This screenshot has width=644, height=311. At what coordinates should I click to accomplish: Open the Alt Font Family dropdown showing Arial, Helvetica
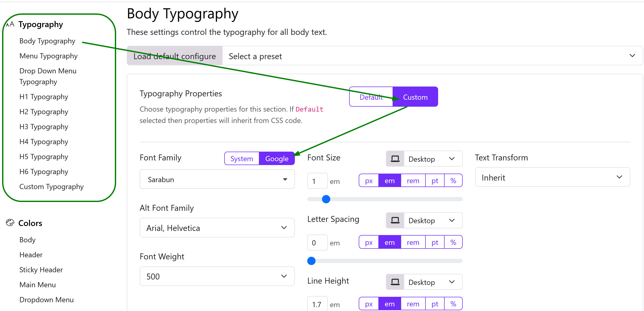(217, 228)
